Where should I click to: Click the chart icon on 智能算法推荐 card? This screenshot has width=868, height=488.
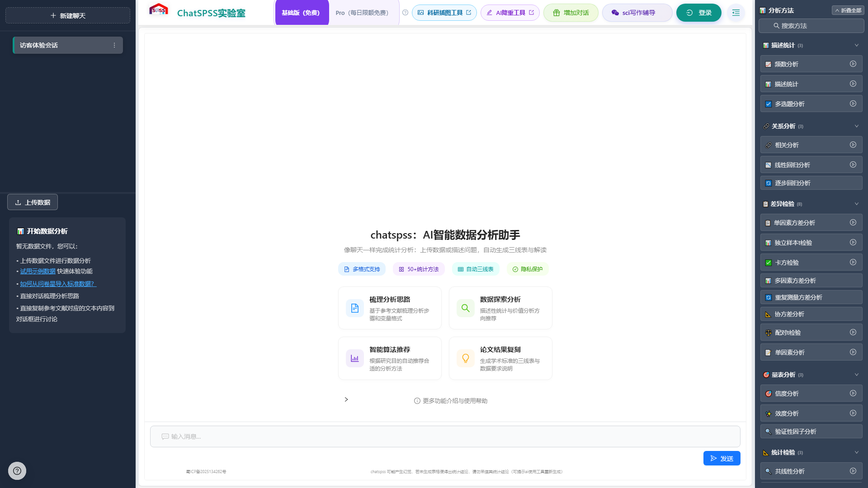[355, 358]
